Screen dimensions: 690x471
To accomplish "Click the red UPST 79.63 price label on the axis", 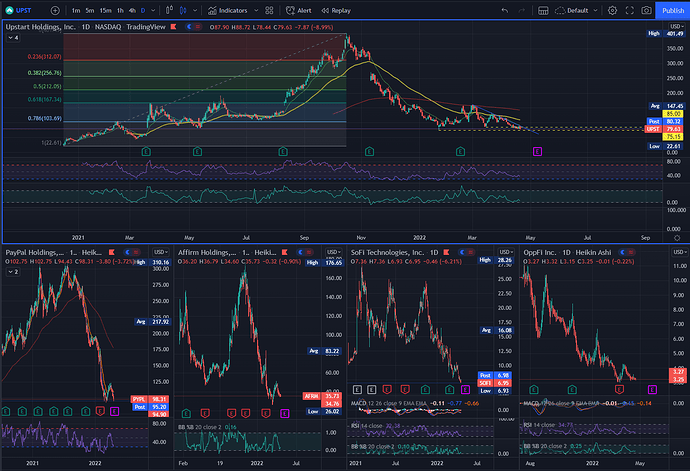I will (x=664, y=129).
